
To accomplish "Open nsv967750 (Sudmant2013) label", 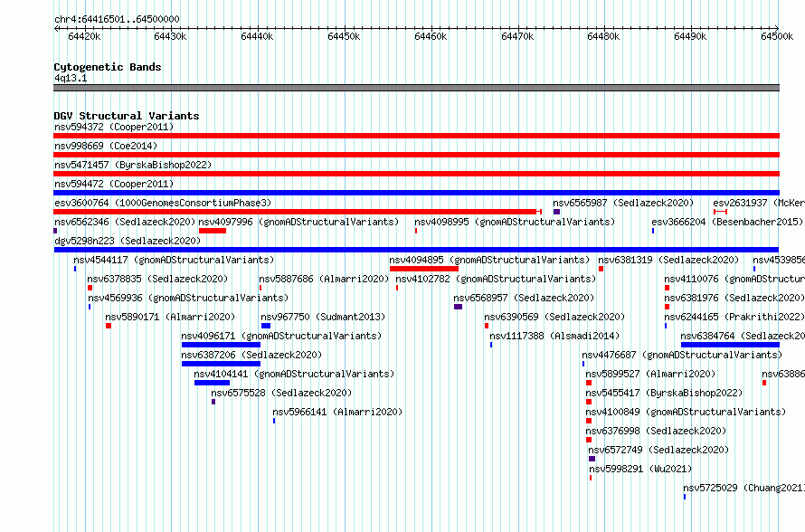I will [x=323, y=317].
